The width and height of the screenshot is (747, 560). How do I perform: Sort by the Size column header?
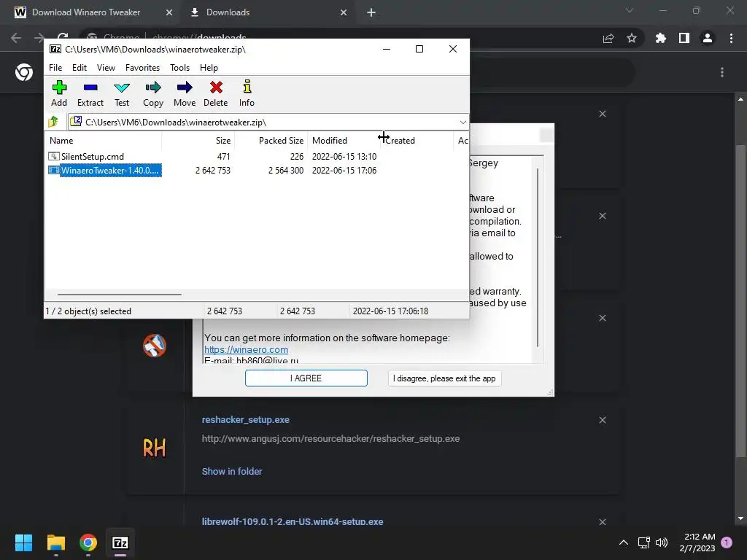point(198,141)
